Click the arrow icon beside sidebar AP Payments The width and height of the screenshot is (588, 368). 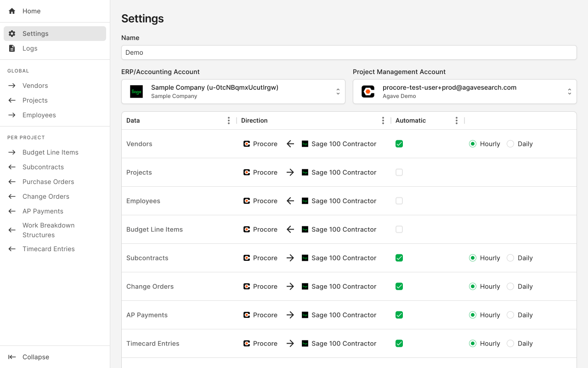pos(12,211)
